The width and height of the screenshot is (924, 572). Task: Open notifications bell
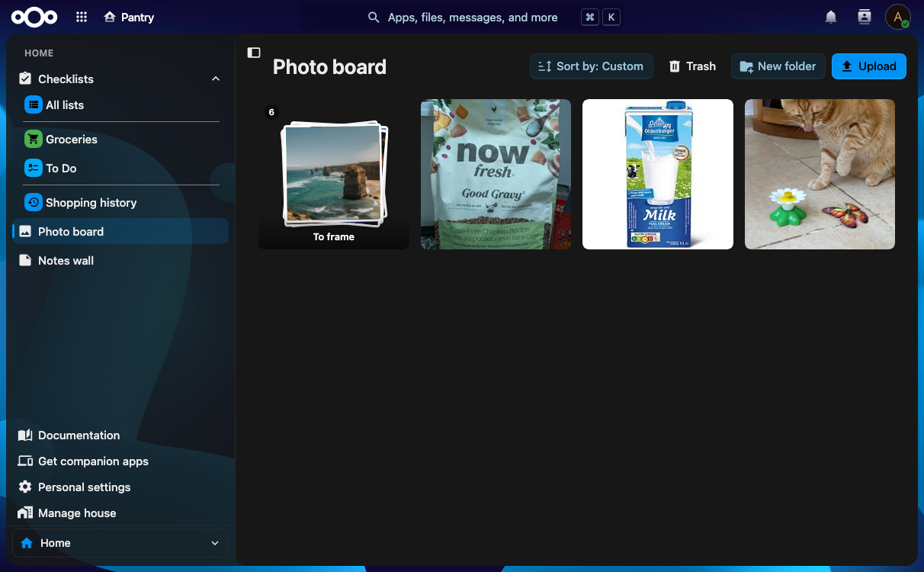[831, 17]
